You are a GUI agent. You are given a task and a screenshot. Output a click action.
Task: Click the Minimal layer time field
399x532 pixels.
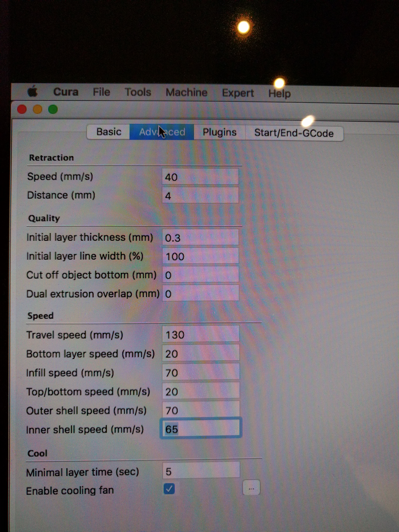[x=201, y=472]
